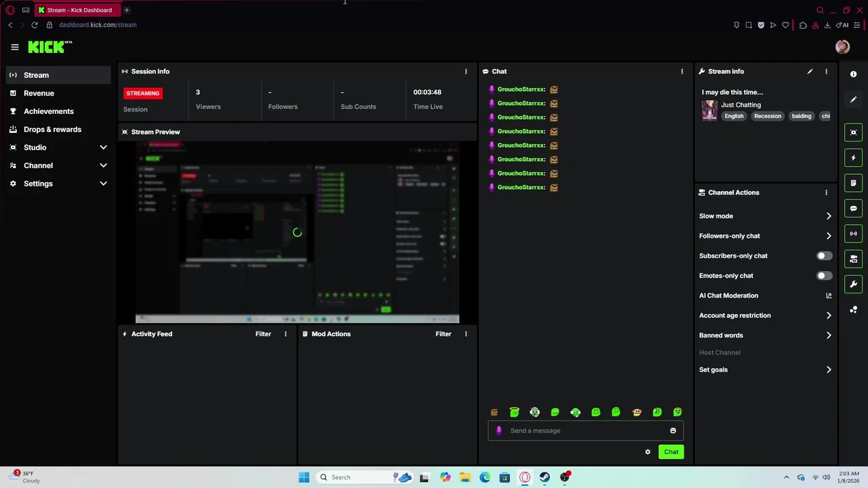Viewport: 868px width, 488px height.
Task: Click the Just Chatting category thumbnail
Action: pos(709,110)
